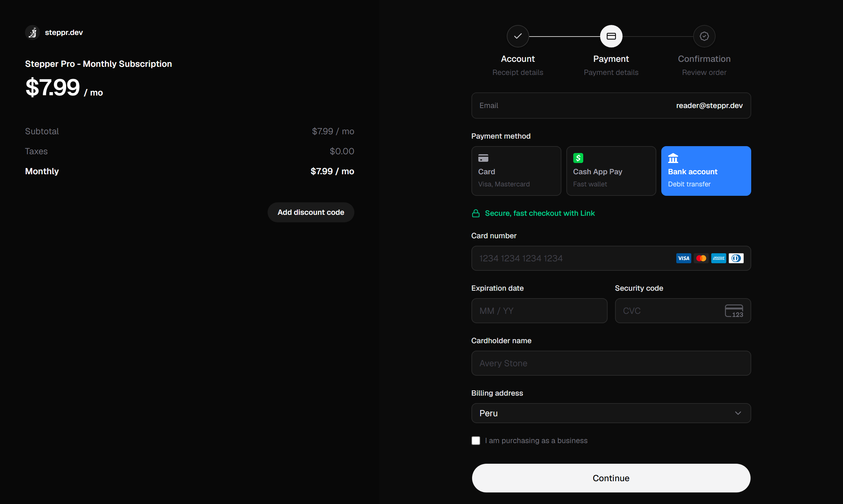Select Bank account payment method
The width and height of the screenshot is (843, 504).
(706, 171)
